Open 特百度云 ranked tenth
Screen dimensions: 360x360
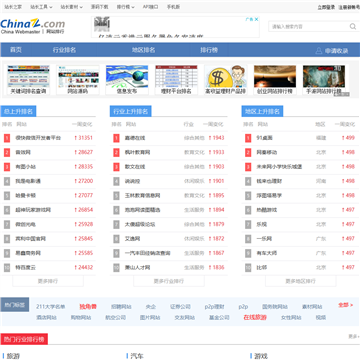[25, 267]
